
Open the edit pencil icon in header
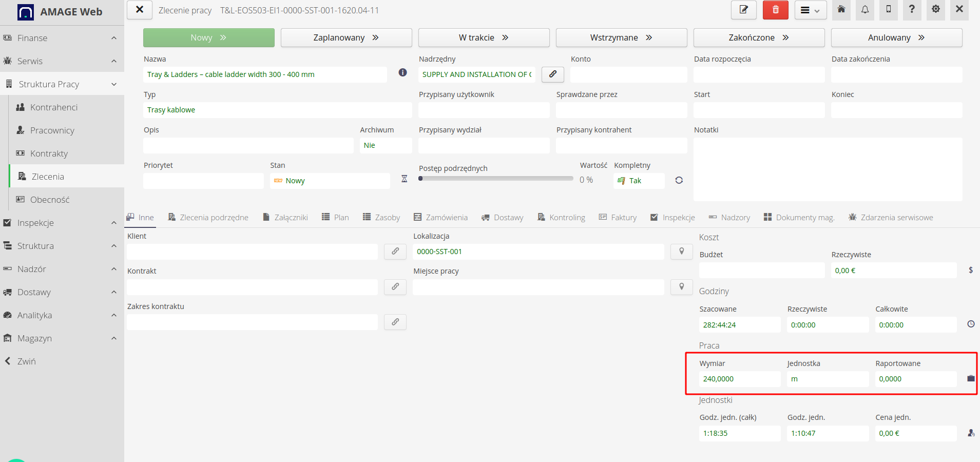743,10
